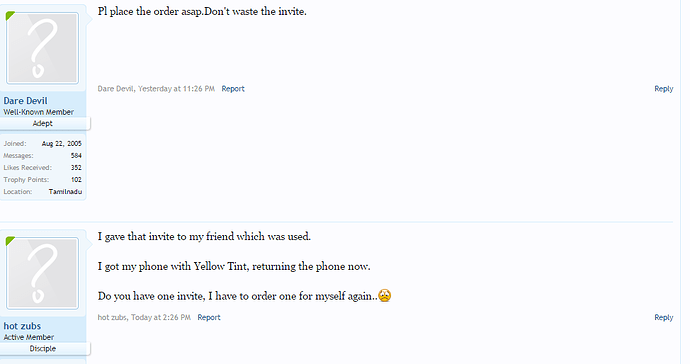Click the Disciple rank badge

[45, 349]
